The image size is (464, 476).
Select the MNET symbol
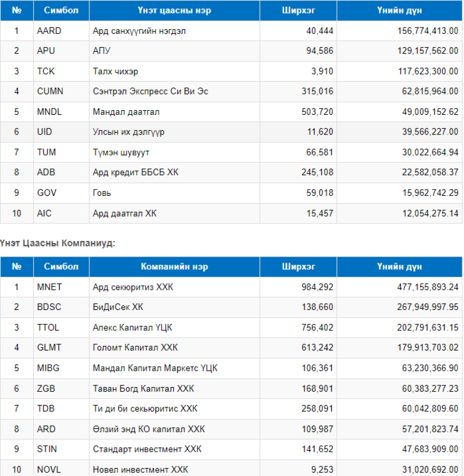point(49,287)
